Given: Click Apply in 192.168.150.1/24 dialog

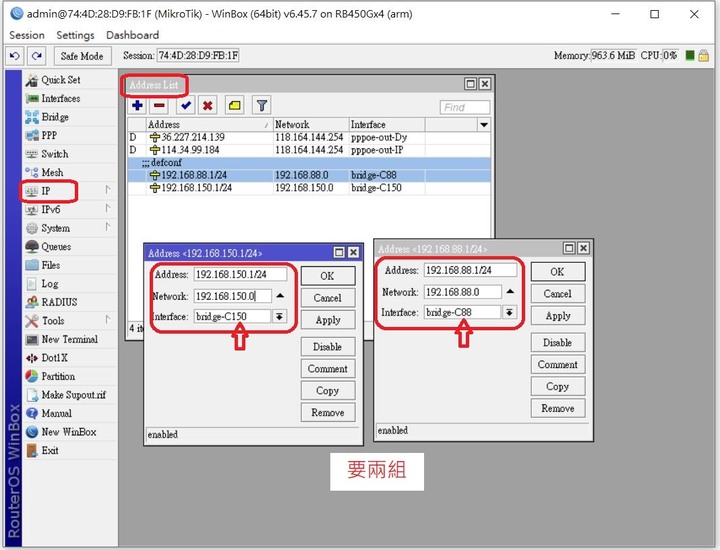Looking at the screenshot, I should pyautogui.click(x=328, y=320).
